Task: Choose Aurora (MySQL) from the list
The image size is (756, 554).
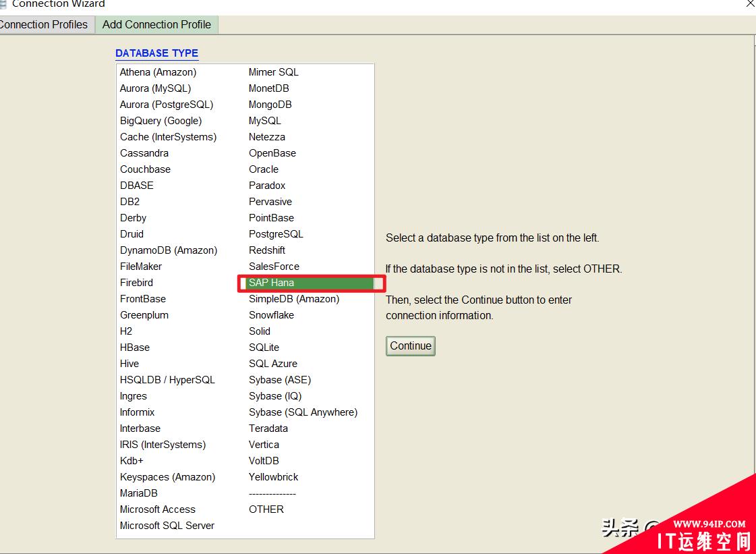Action: (155, 88)
